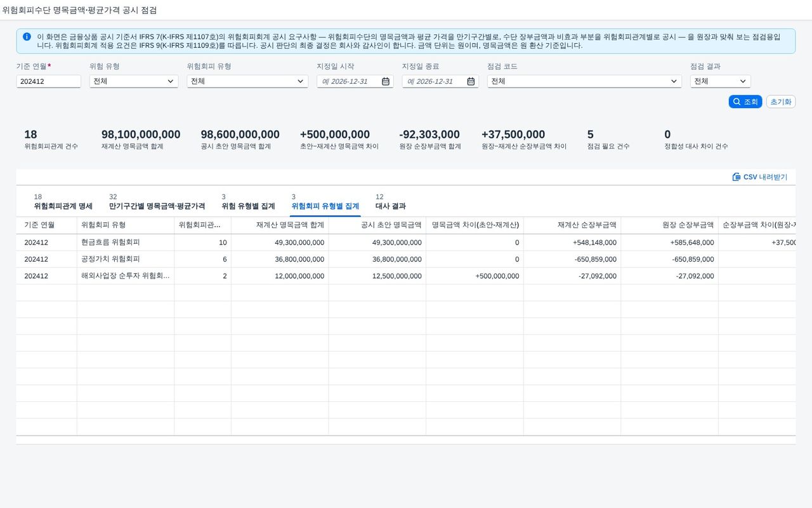Reset filters with 초기화 button

click(x=781, y=102)
